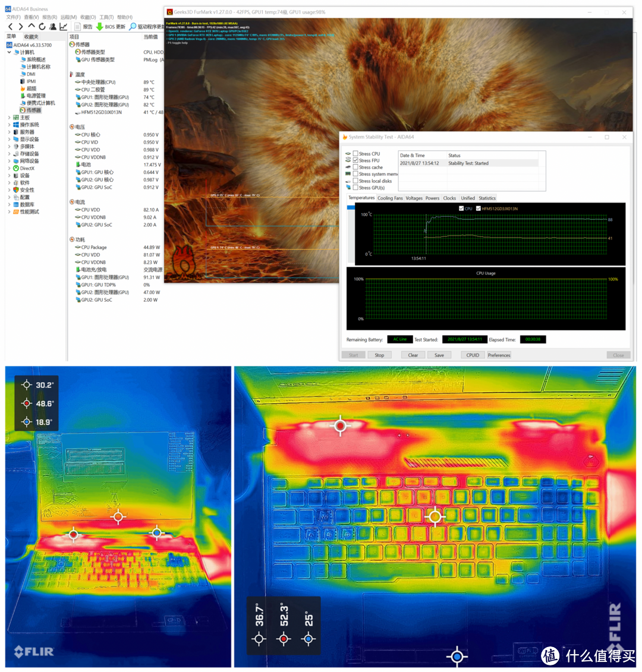
Task: Go forward with the AIDA64 right arrow
Action: (x=20, y=27)
